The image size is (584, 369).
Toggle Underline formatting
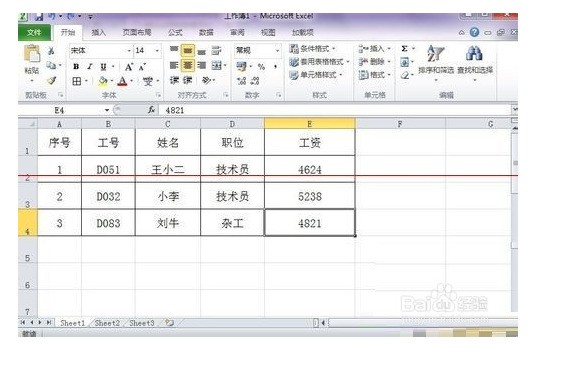pos(103,67)
